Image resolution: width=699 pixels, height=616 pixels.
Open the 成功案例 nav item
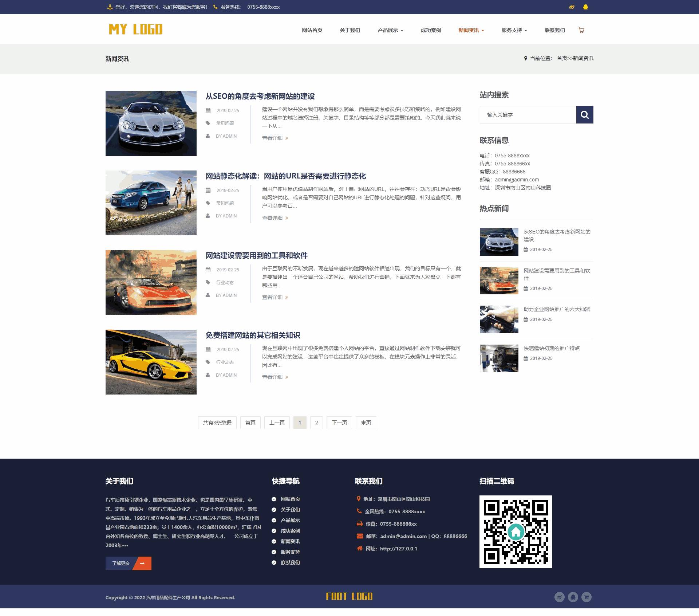(431, 30)
